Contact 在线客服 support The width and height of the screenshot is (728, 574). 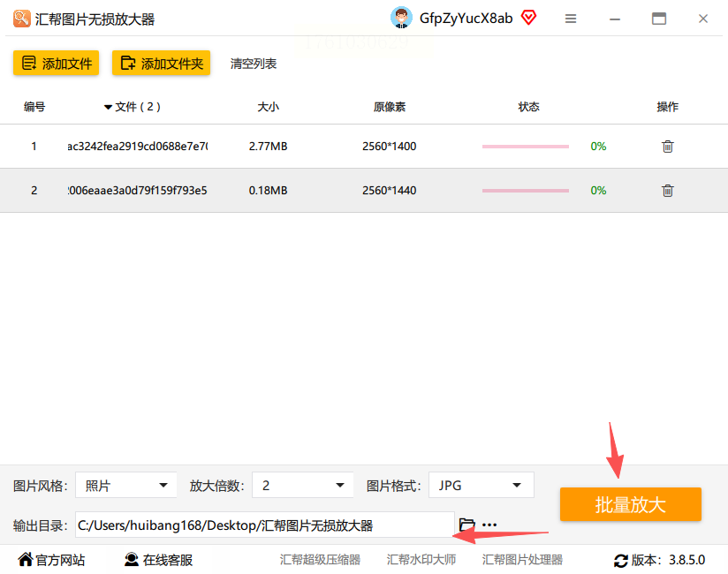coord(158,560)
